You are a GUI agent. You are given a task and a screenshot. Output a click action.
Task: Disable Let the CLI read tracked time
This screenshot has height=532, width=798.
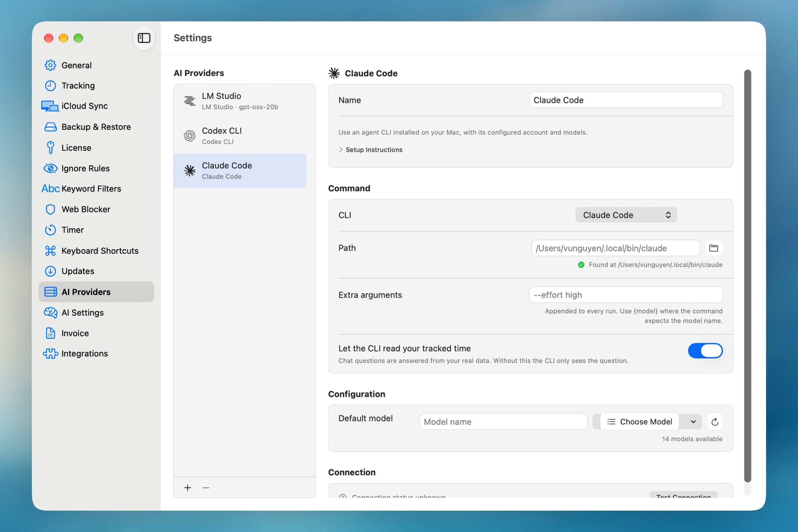tap(705, 351)
